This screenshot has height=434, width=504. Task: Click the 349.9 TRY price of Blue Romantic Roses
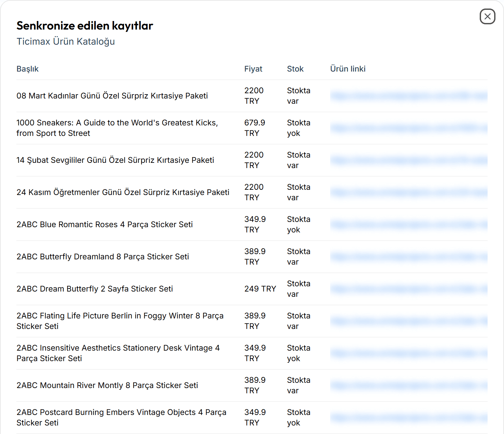255,225
